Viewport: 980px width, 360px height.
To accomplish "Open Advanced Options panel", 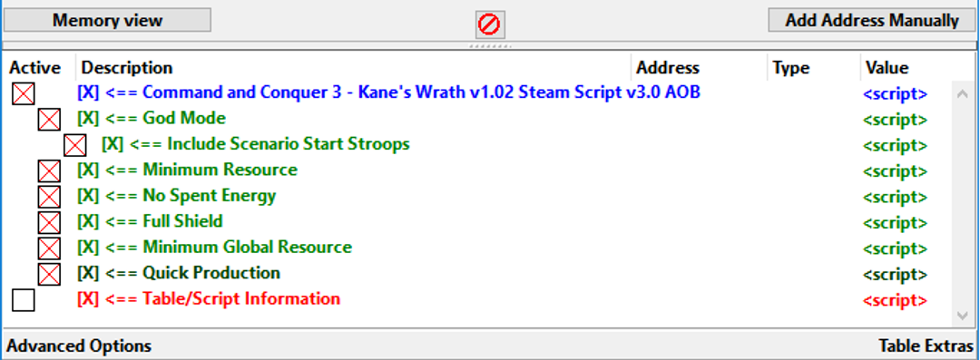I will (x=79, y=345).
